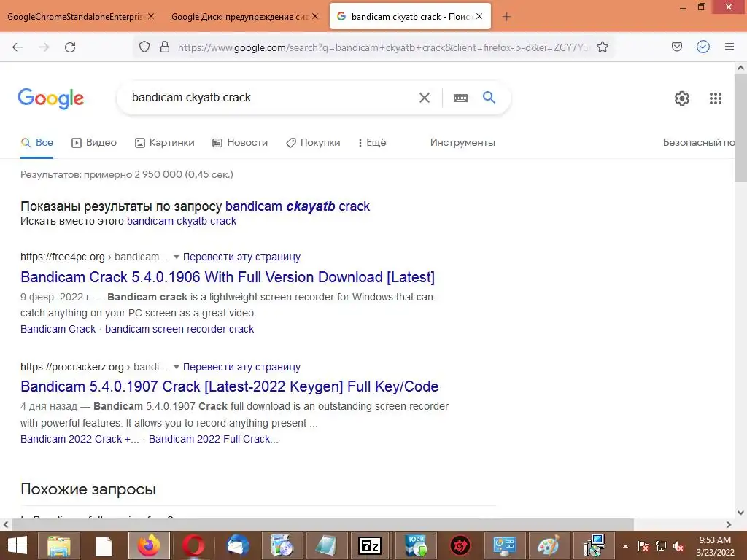
Task: Click the 'bandicam ckayatb crack' suggested query
Action: pyautogui.click(x=298, y=206)
